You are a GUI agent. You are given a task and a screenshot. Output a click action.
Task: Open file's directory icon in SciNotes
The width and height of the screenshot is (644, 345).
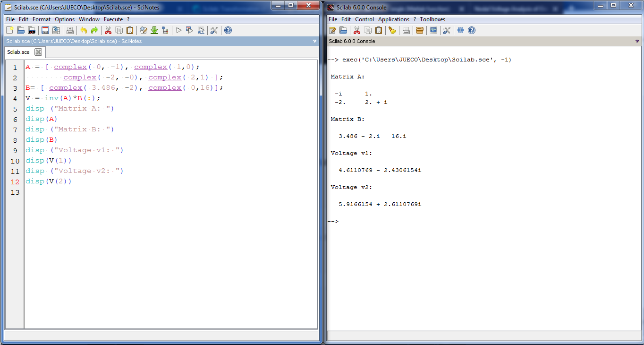point(32,30)
